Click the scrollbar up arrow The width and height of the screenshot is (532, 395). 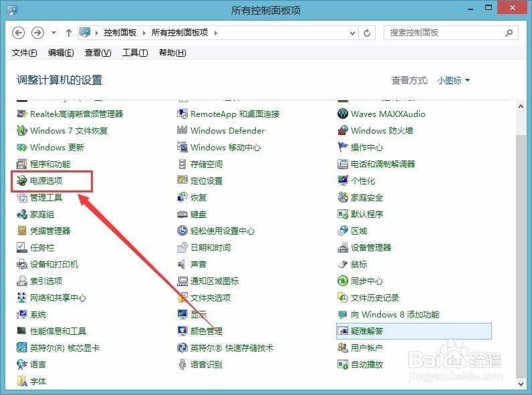coord(521,106)
